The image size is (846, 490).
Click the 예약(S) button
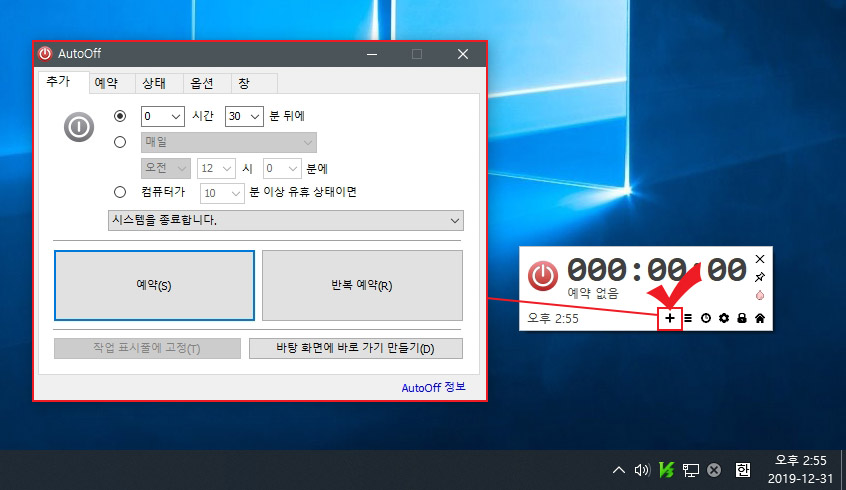(154, 285)
